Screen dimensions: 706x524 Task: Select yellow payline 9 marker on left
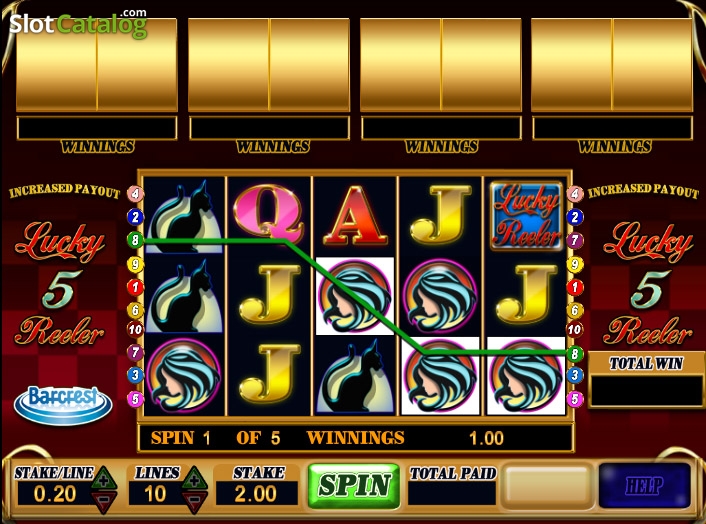135,264
